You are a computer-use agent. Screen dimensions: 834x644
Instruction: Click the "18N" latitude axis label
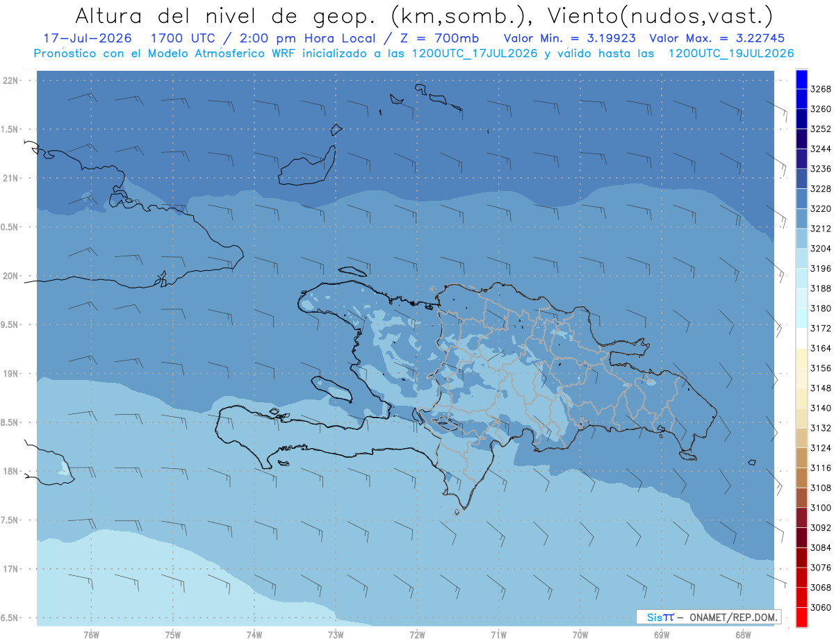pyautogui.click(x=12, y=471)
